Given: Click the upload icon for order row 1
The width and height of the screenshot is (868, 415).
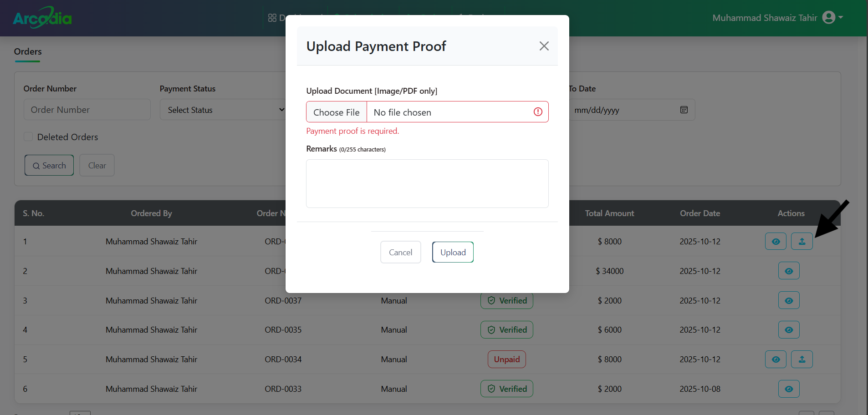Looking at the screenshot, I should point(802,241).
